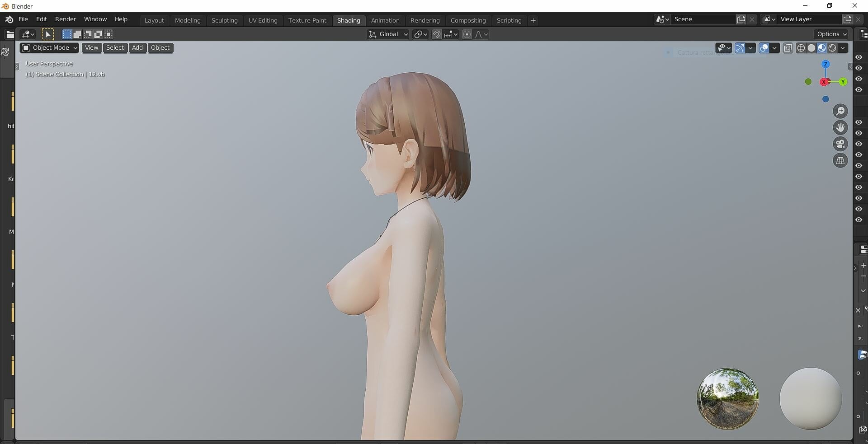Click the Move view hand icon
This screenshot has height=444, width=868.
[840, 128]
